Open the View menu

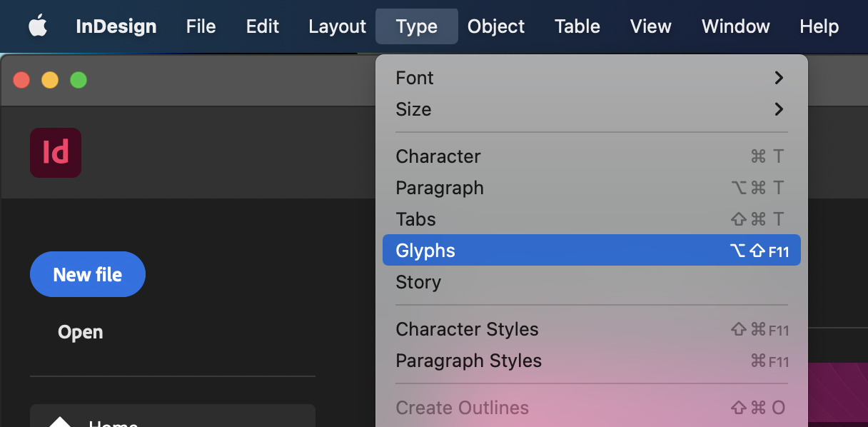[x=650, y=26]
